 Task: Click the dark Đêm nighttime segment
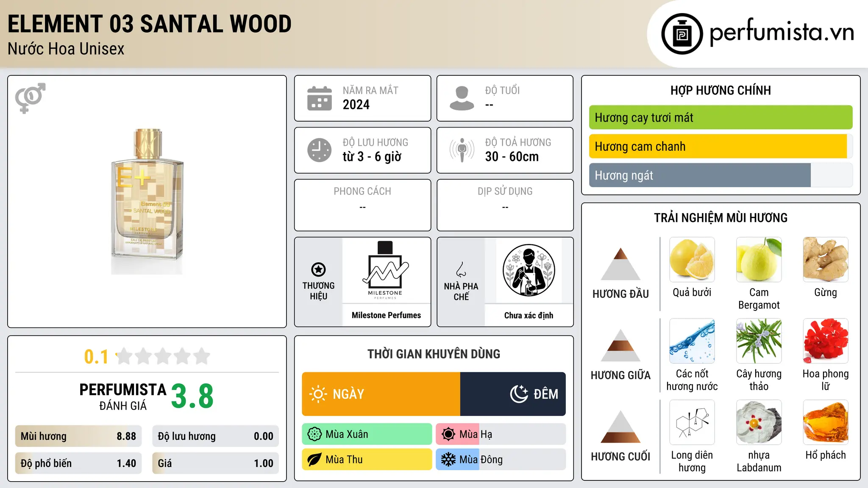(x=513, y=394)
